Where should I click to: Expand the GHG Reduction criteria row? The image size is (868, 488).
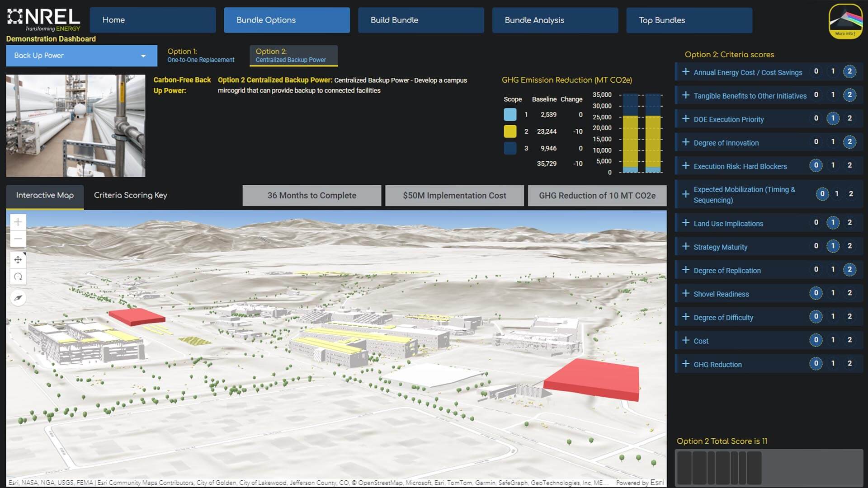click(x=685, y=364)
